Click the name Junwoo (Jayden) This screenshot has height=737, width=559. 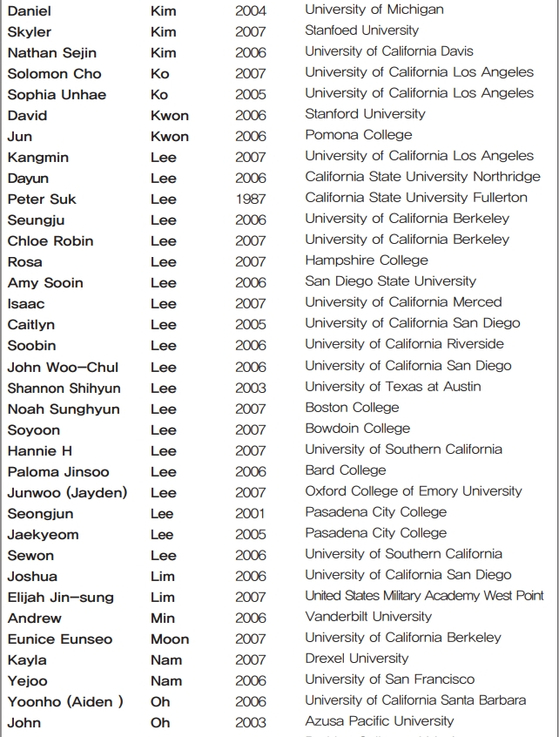(x=67, y=493)
